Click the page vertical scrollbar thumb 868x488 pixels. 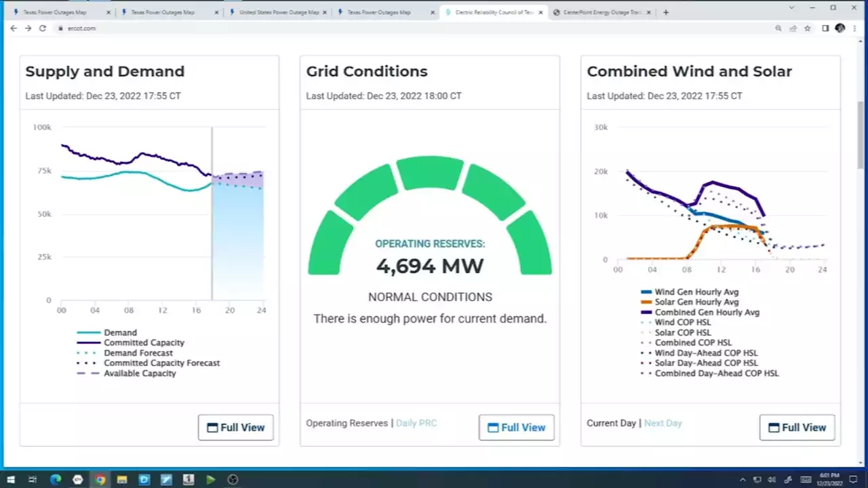861,136
